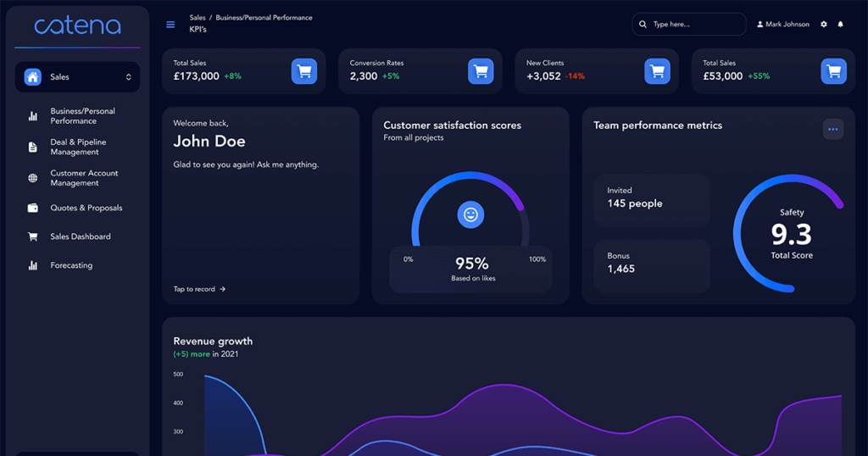Click the Customer satisfaction scores heading

[x=453, y=125]
